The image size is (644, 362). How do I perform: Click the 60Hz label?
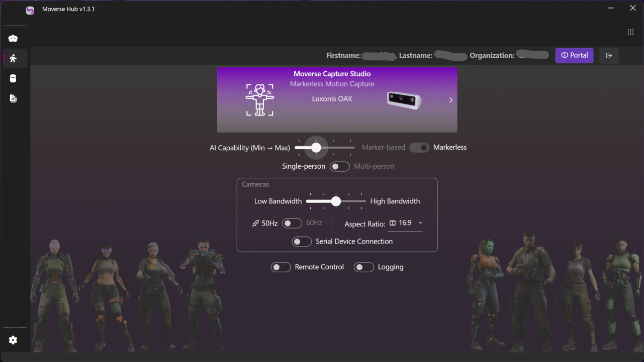click(314, 223)
